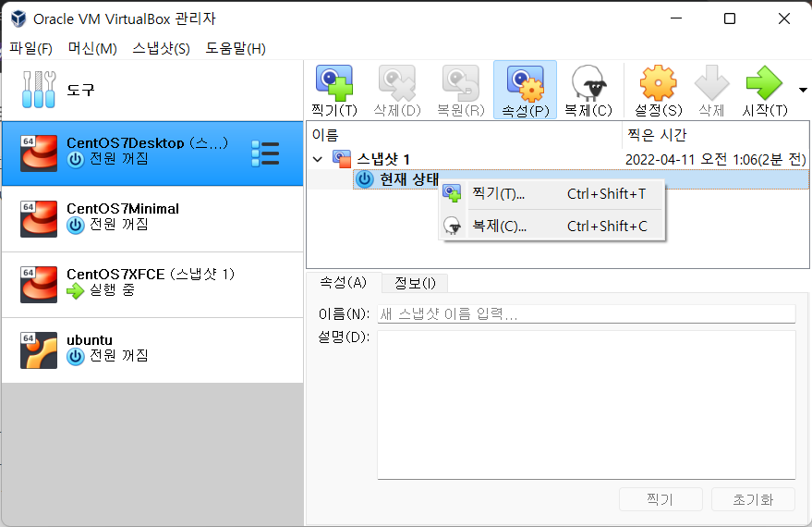Click the snapshot name (이름) input field

point(587,313)
